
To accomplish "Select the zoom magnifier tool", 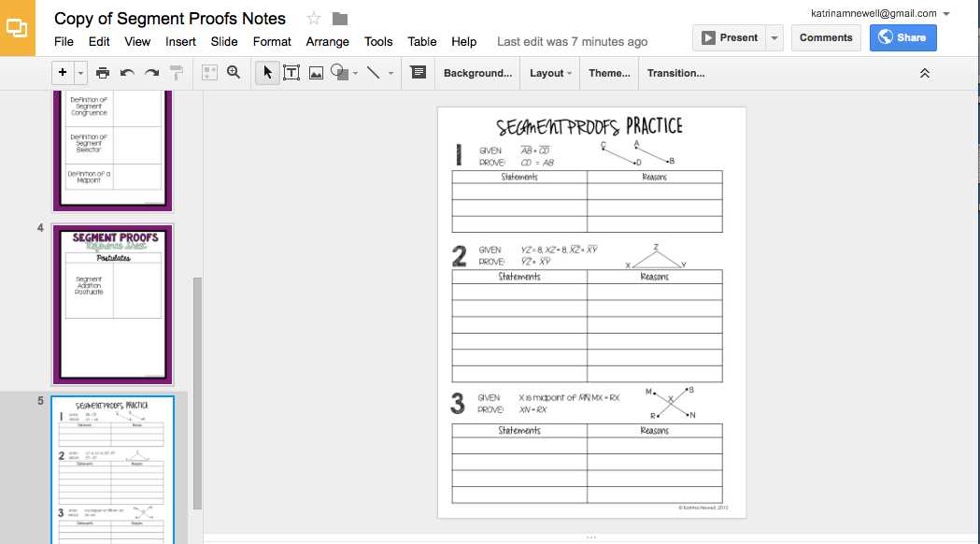I will pos(234,73).
